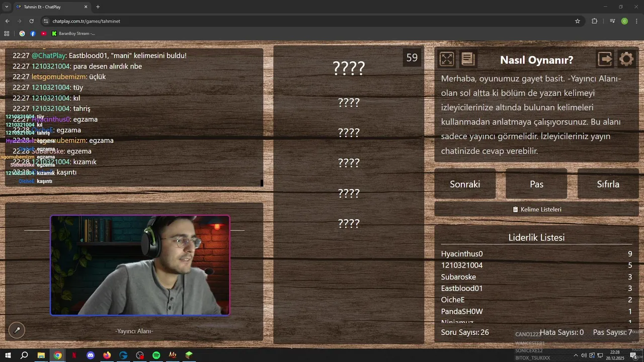Viewport: 644px width, 362px height.
Task: Open the media control icon in Chrome toolbar
Action: coord(612,21)
